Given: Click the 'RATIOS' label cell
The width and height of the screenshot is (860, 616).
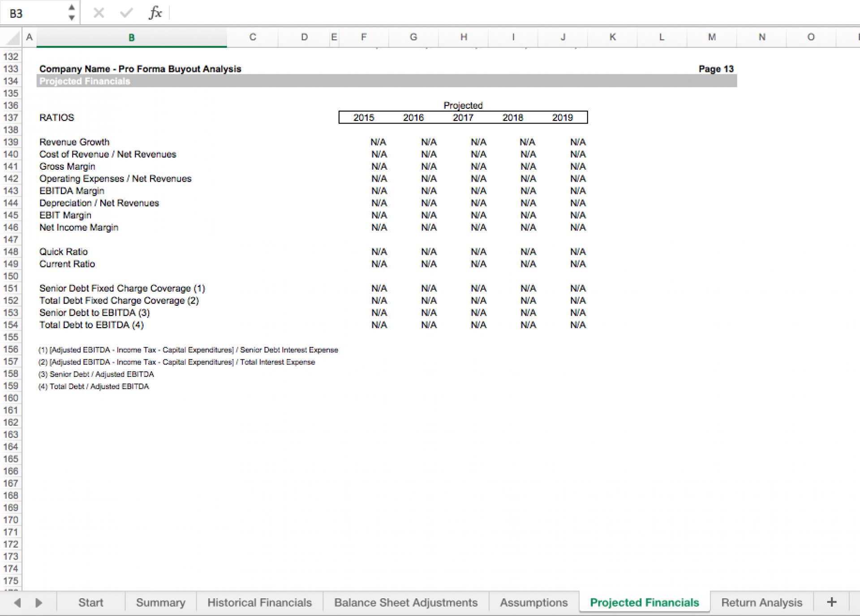Looking at the screenshot, I should coord(57,118).
